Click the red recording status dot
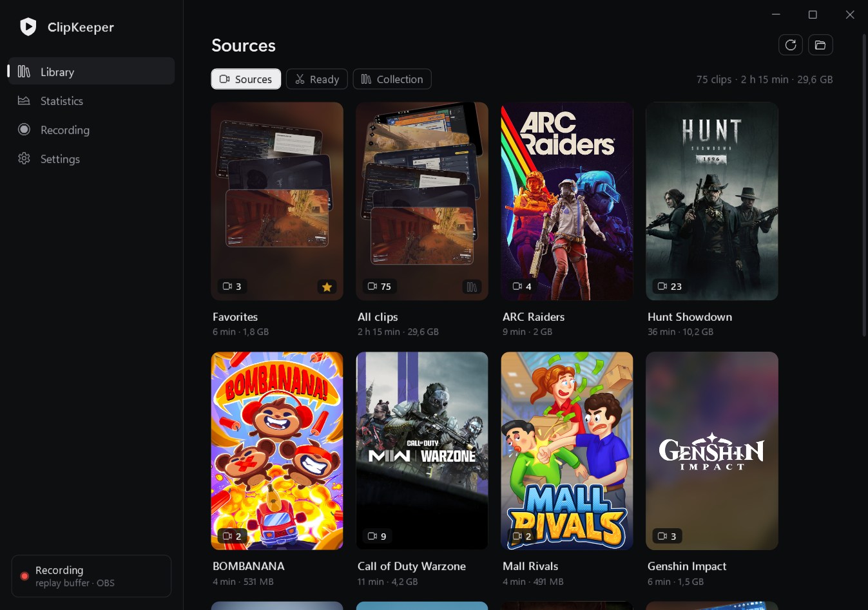868x610 pixels. point(24,576)
